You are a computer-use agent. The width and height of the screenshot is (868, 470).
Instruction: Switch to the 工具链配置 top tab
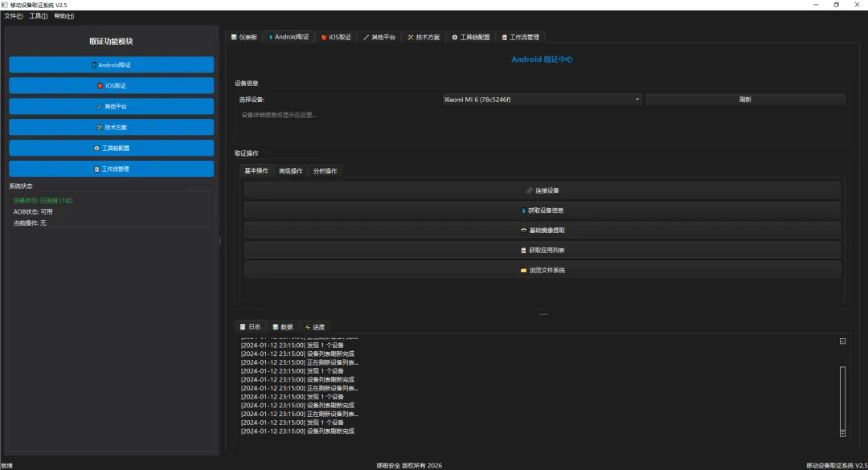[471, 37]
